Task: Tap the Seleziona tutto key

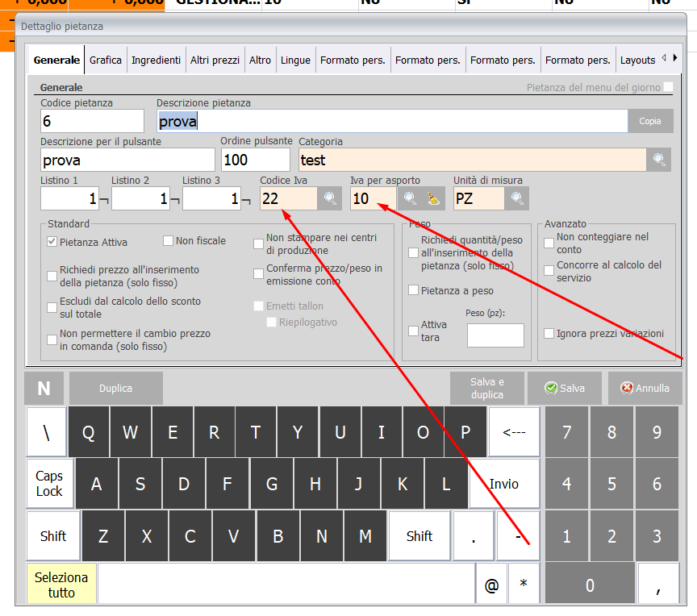Action: (61, 585)
